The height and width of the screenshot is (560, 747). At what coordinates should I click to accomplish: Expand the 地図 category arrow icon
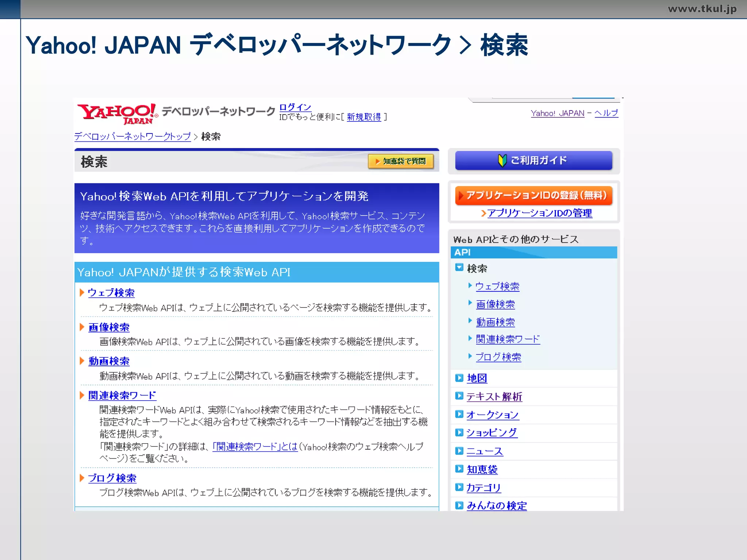pyautogui.click(x=459, y=378)
